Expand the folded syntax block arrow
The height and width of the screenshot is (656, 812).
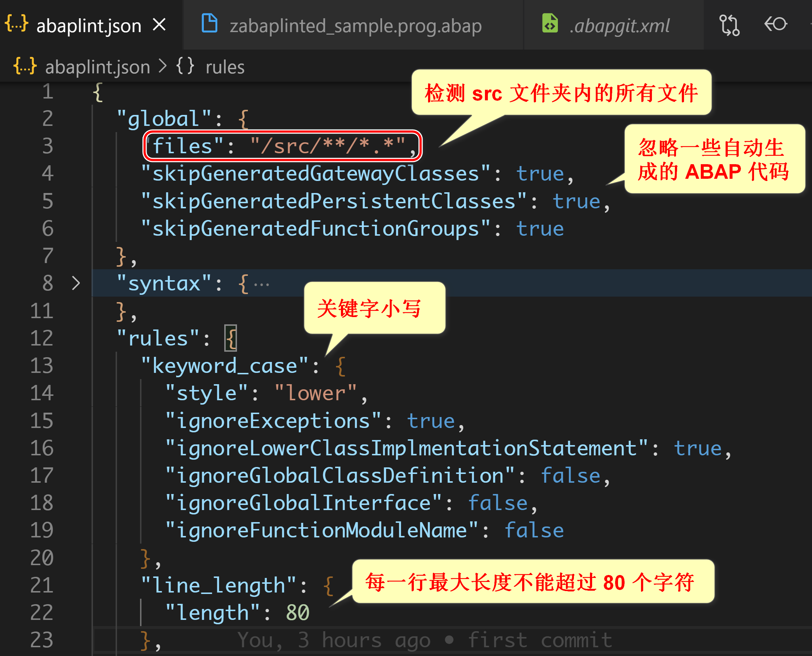tap(76, 283)
